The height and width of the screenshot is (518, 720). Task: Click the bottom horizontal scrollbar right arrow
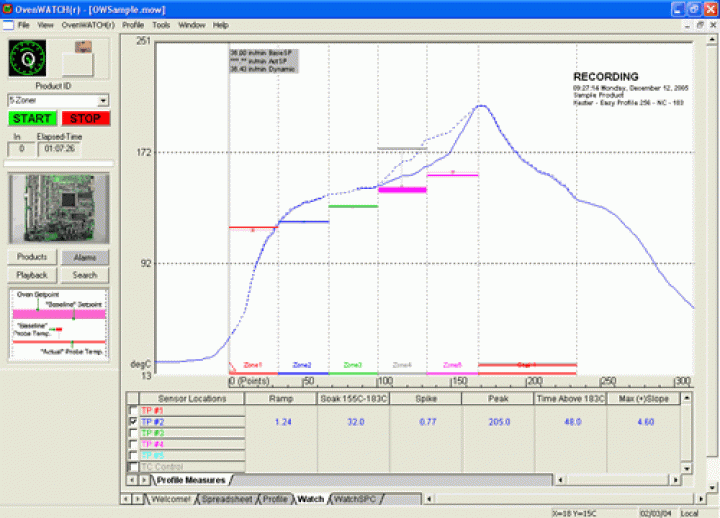pyautogui.click(x=701, y=499)
